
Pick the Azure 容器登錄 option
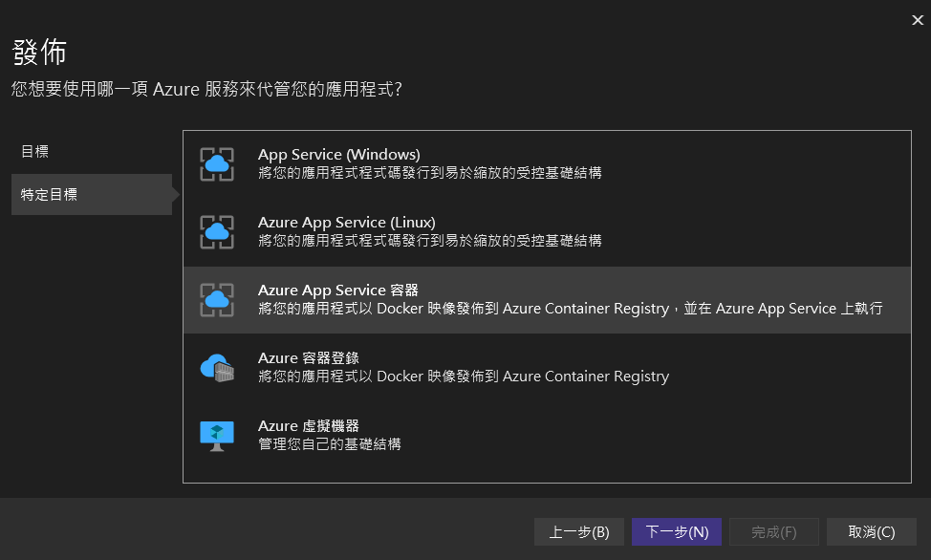(308, 358)
